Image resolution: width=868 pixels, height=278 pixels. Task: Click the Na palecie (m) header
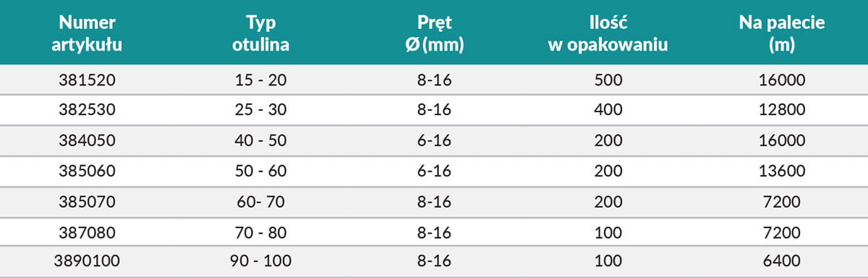pos(781,33)
